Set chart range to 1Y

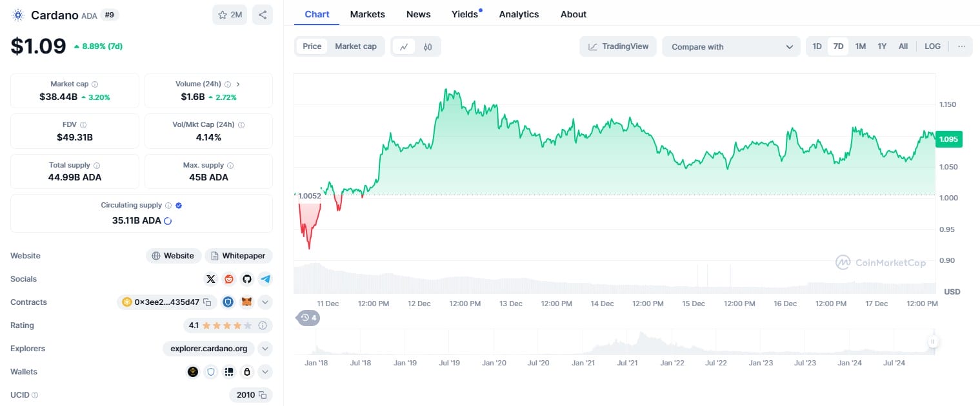(882, 46)
